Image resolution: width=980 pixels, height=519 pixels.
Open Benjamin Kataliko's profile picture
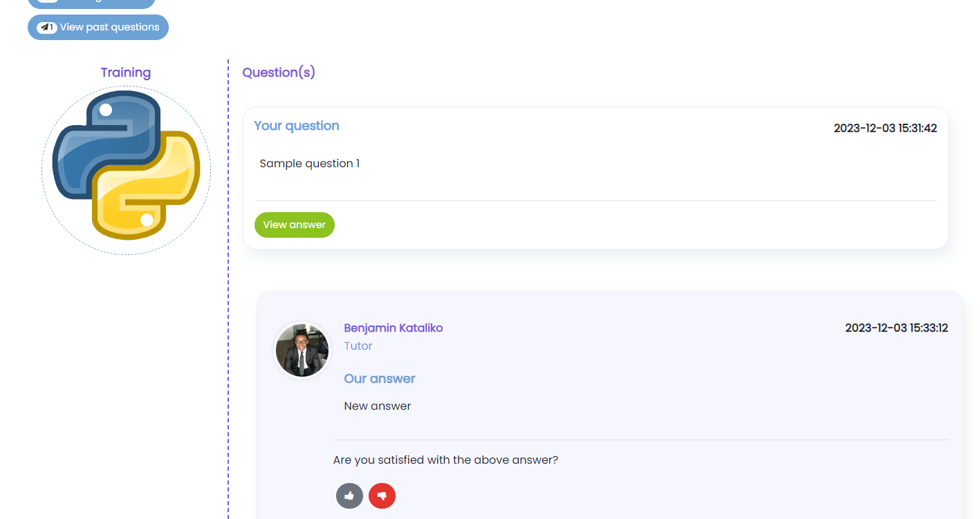302,350
